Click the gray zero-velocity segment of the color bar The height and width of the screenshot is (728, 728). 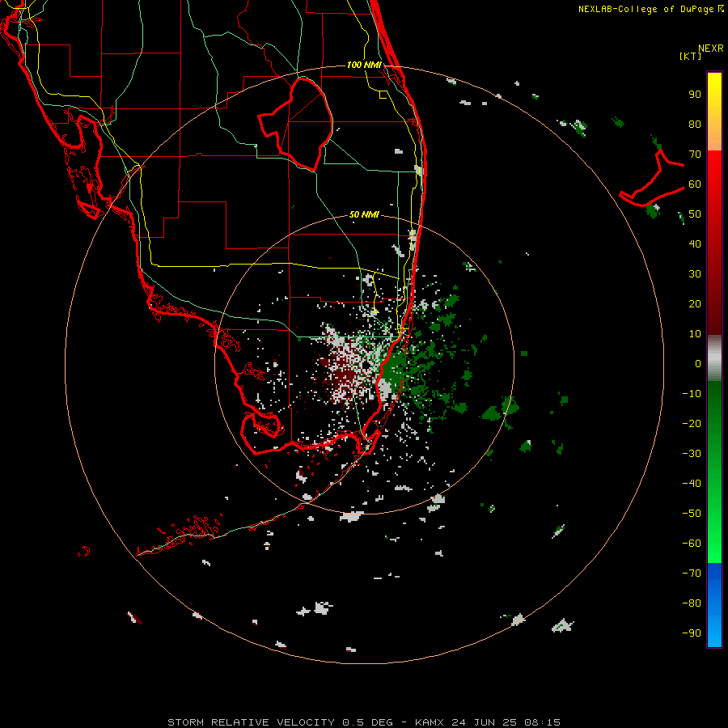pyautogui.click(x=714, y=358)
